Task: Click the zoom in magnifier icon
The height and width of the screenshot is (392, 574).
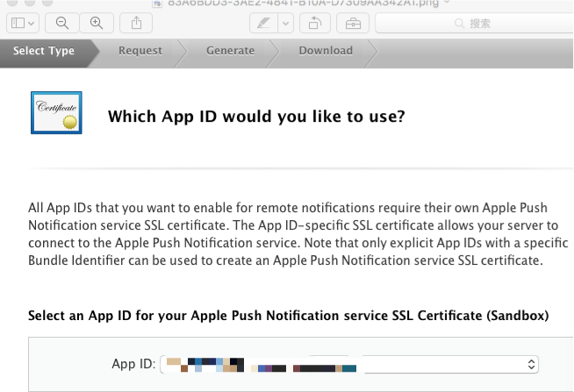Action: point(97,23)
